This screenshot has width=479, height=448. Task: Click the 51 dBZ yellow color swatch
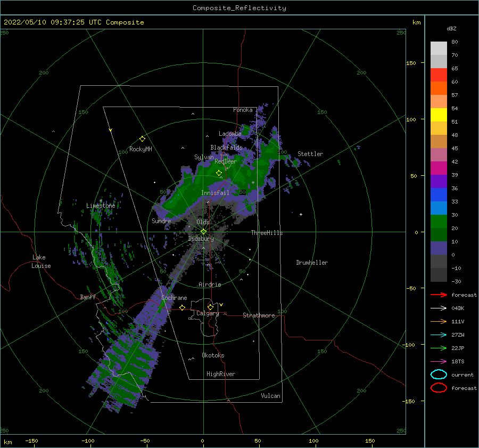[439, 115]
